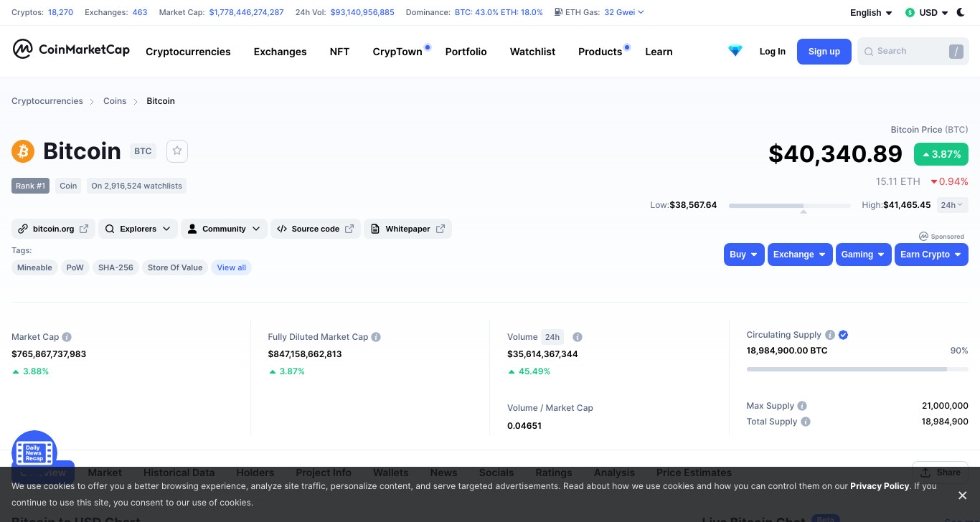Open NFT menu
Screen dimensions: 980x522
[339, 52]
